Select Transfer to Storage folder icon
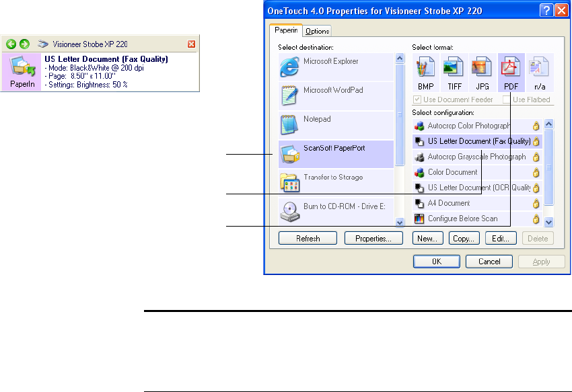Screen dimensions: 572x392 (x=289, y=183)
